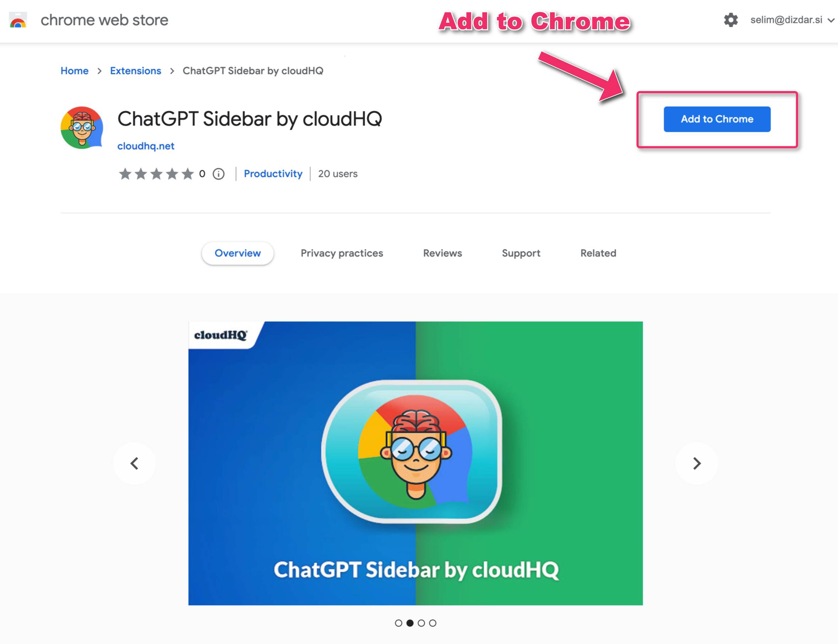Click the Chrome Web Store rainbow logo

point(18,20)
